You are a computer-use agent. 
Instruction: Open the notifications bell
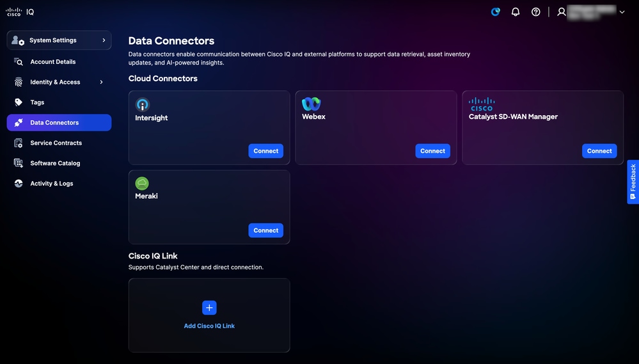[516, 12]
